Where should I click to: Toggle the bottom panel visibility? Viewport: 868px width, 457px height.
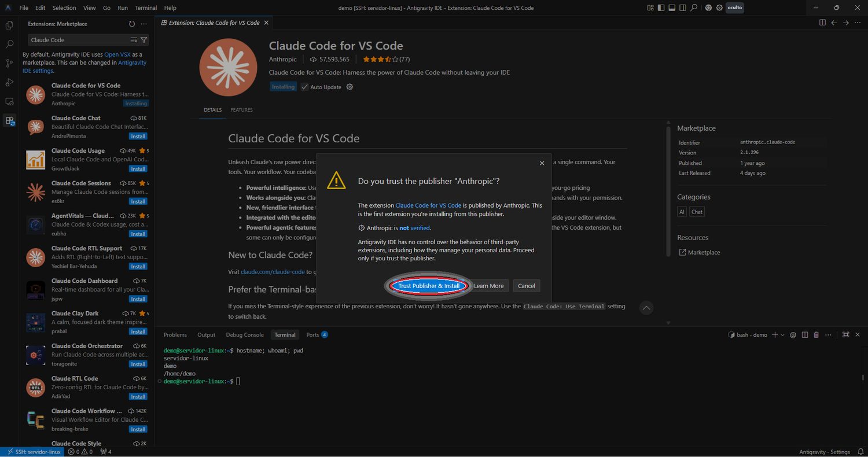pos(672,8)
